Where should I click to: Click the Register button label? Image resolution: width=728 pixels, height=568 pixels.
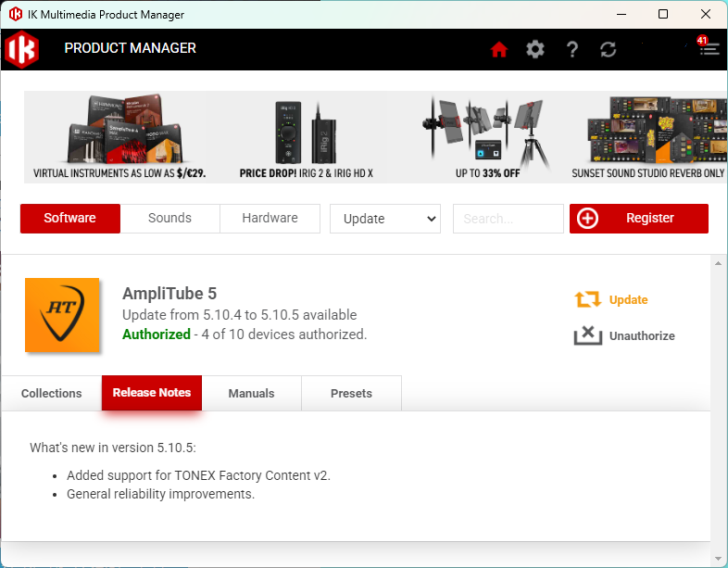[649, 218]
